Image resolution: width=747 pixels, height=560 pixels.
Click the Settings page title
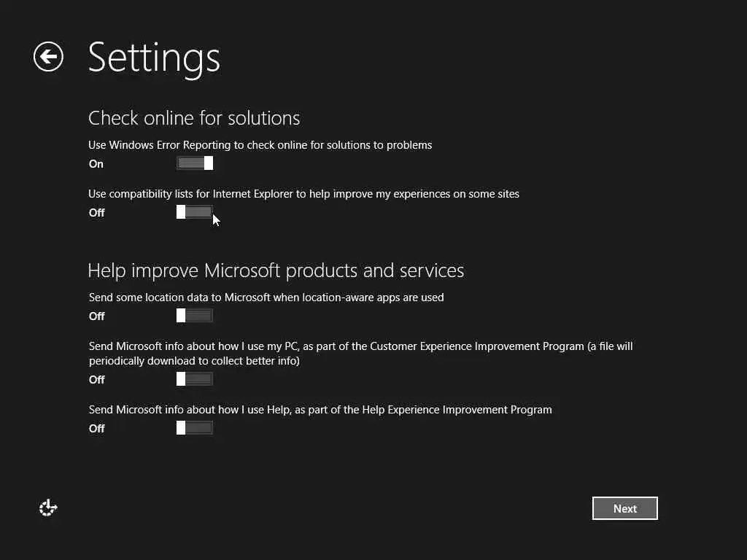[154, 57]
